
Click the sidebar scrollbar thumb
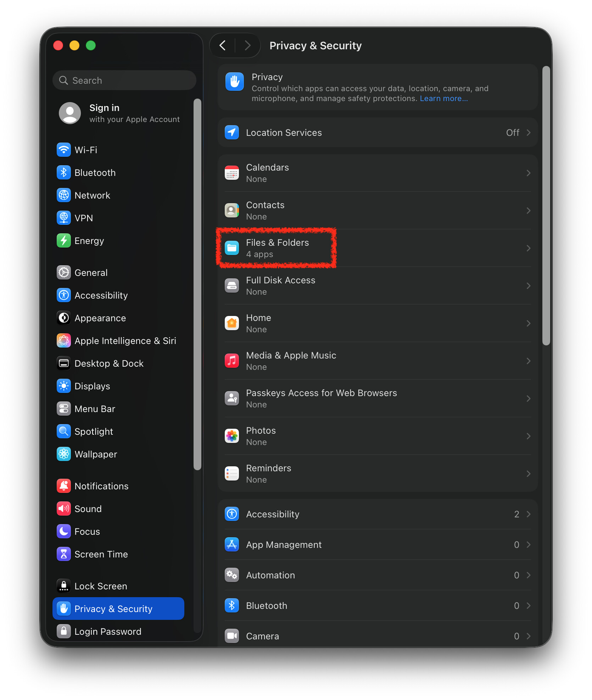(x=197, y=284)
